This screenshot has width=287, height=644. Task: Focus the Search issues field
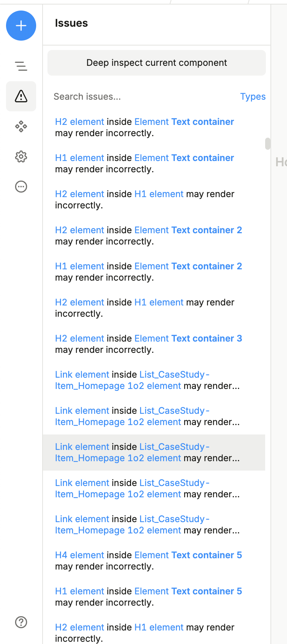click(x=143, y=97)
